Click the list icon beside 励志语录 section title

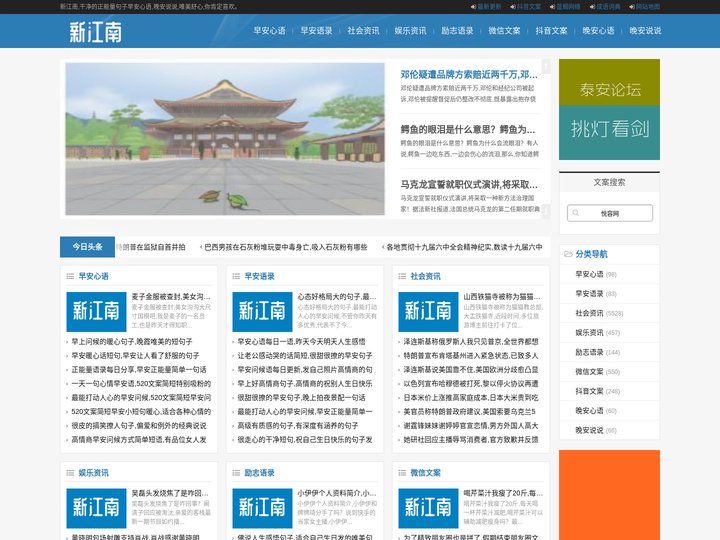coord(236,472)
